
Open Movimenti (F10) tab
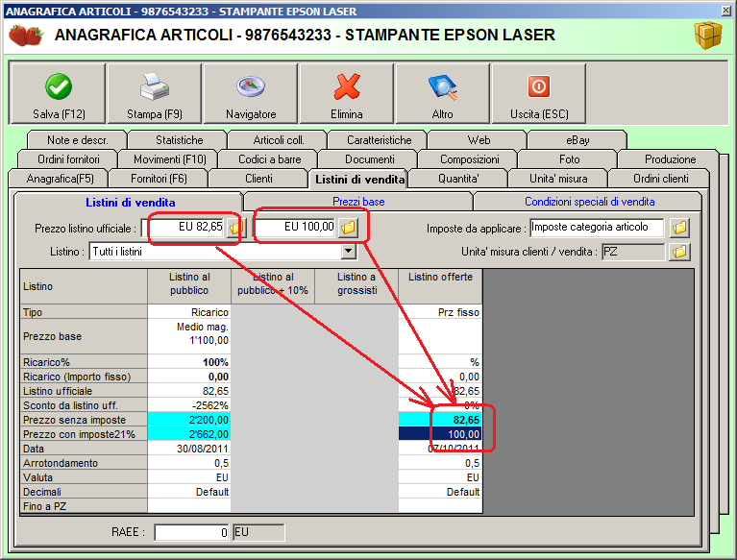(170, 159)
